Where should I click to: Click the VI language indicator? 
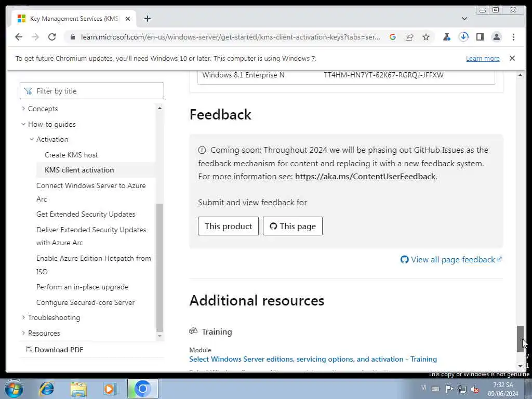[424, 388]
